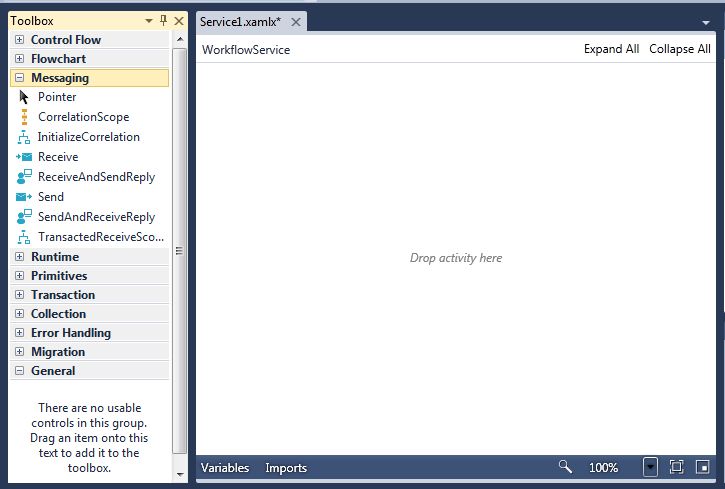
Task: Close the Toolbox panel
Action: pyautogui.click(x=179, y=21)
